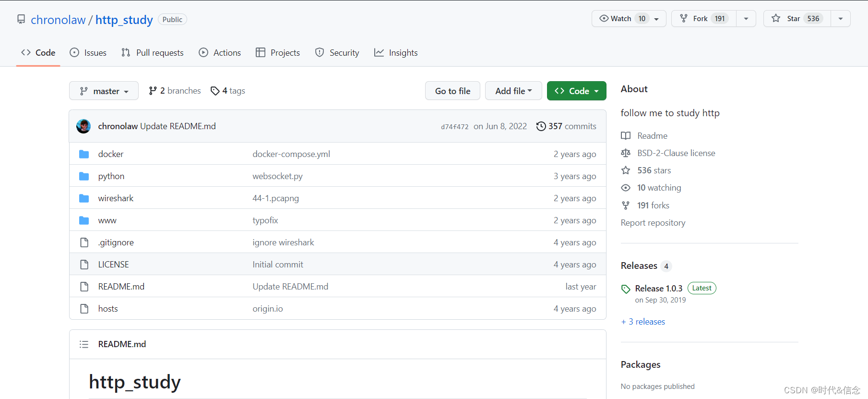Open the hosts file

(108, 309)
